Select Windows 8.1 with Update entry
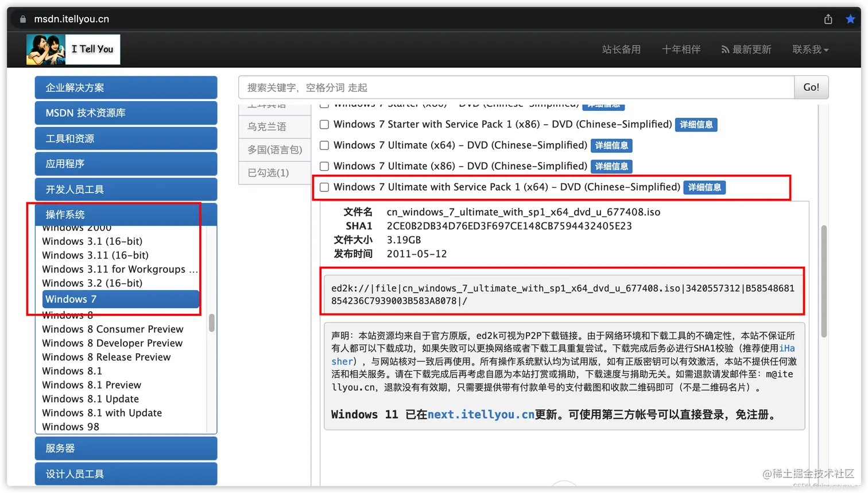868x493 pixels. 102,413
